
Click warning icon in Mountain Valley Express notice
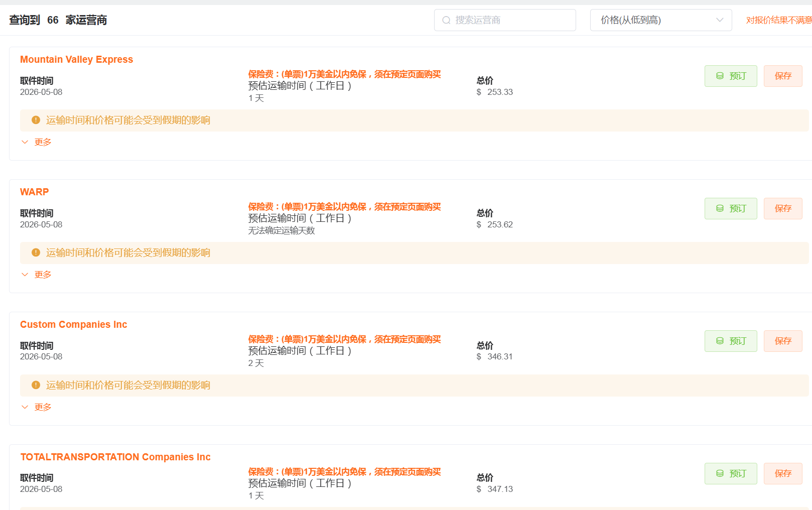[x=36, y=120]
